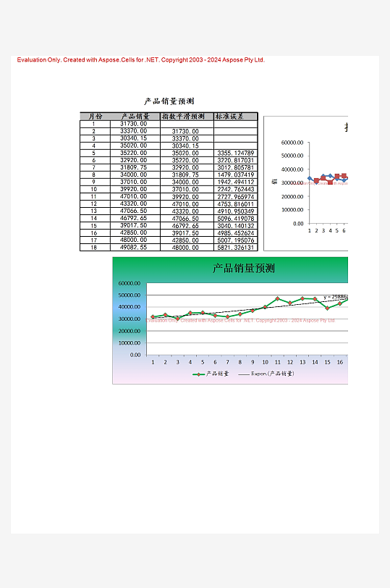Viewport: 390px width, 588px height.
Task: Select sales value 46792.65 in month 14 row
Action: point(134,218)
